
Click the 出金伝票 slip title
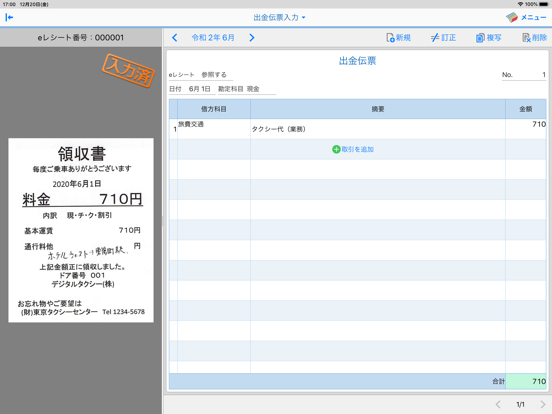coord(357,61)
